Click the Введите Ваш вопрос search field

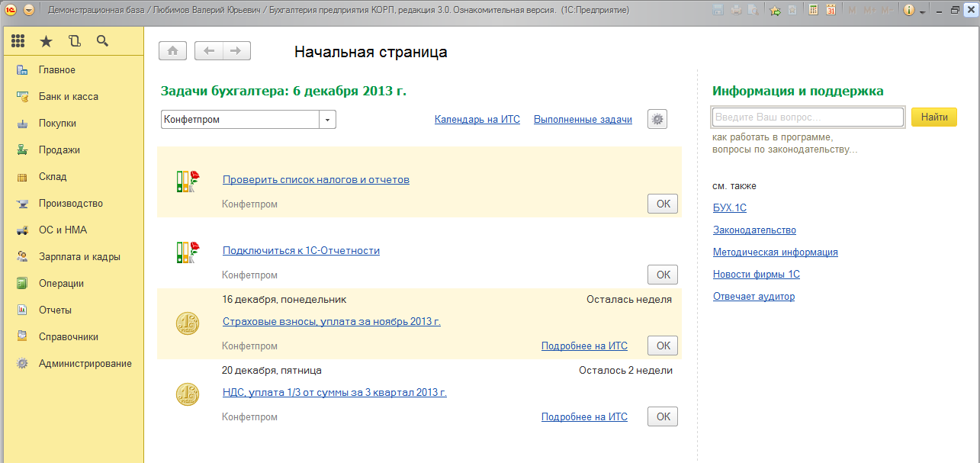coord(808,117)
